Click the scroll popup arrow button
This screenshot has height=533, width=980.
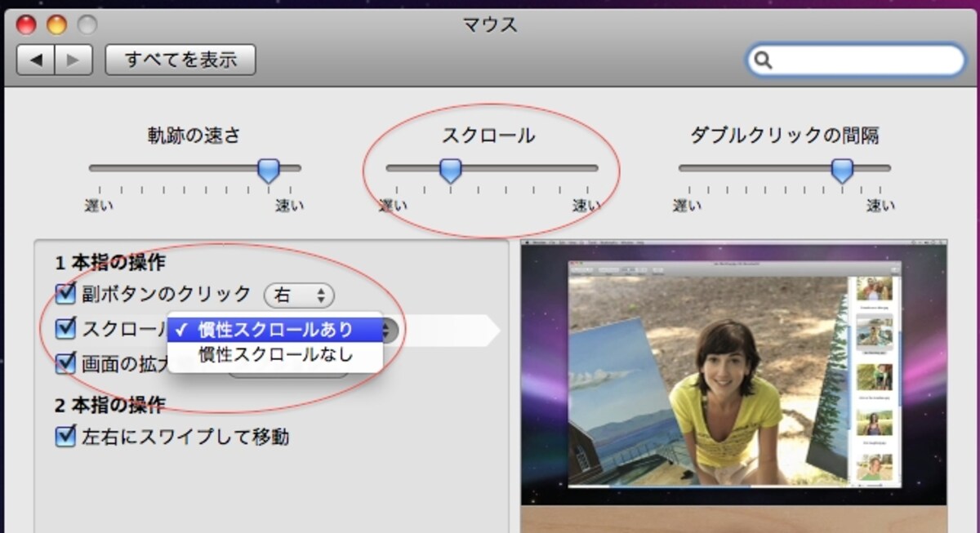390,330
